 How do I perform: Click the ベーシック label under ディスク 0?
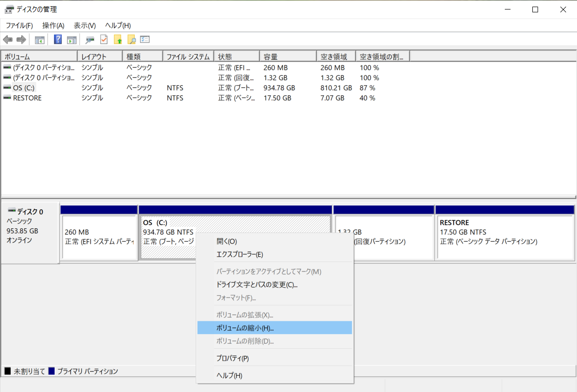click(x=19, y=221)
